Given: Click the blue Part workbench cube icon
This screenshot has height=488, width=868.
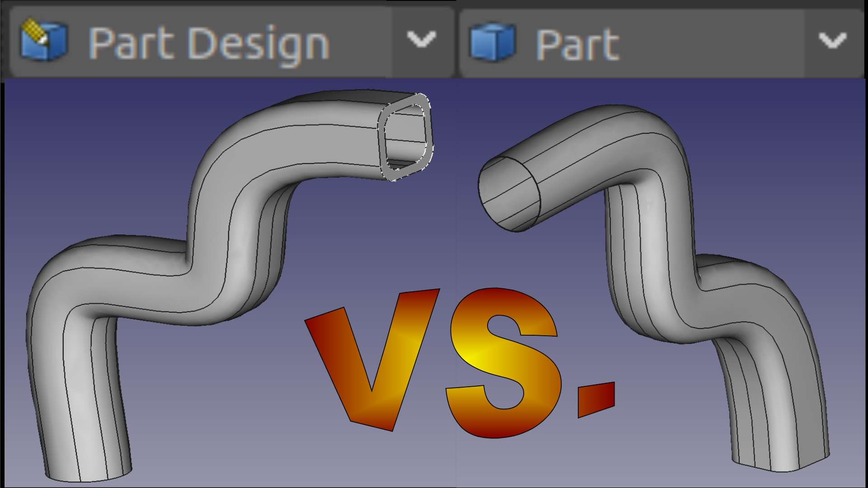Looking at the screenshot, I should pyautogui.click(x=492, y=42).
